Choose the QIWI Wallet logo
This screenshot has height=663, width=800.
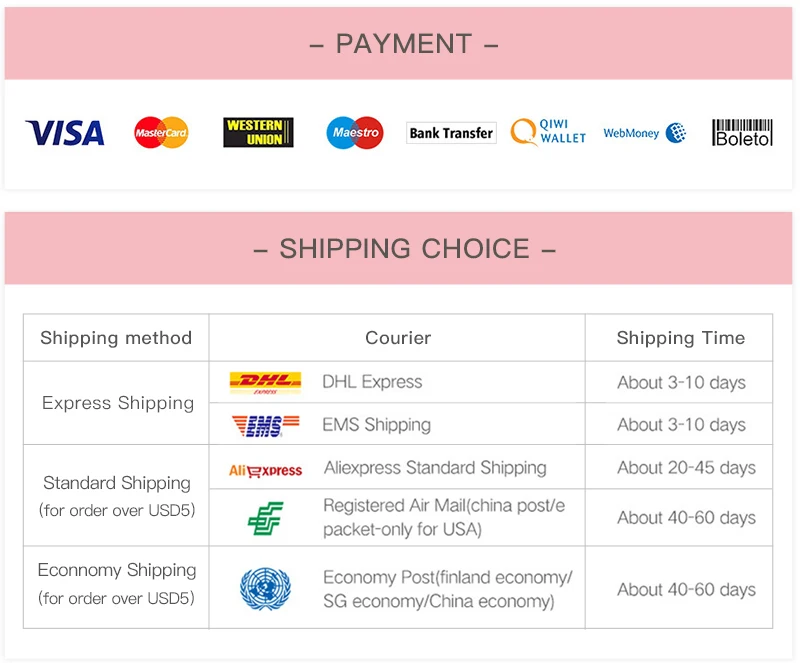(548, 132)
